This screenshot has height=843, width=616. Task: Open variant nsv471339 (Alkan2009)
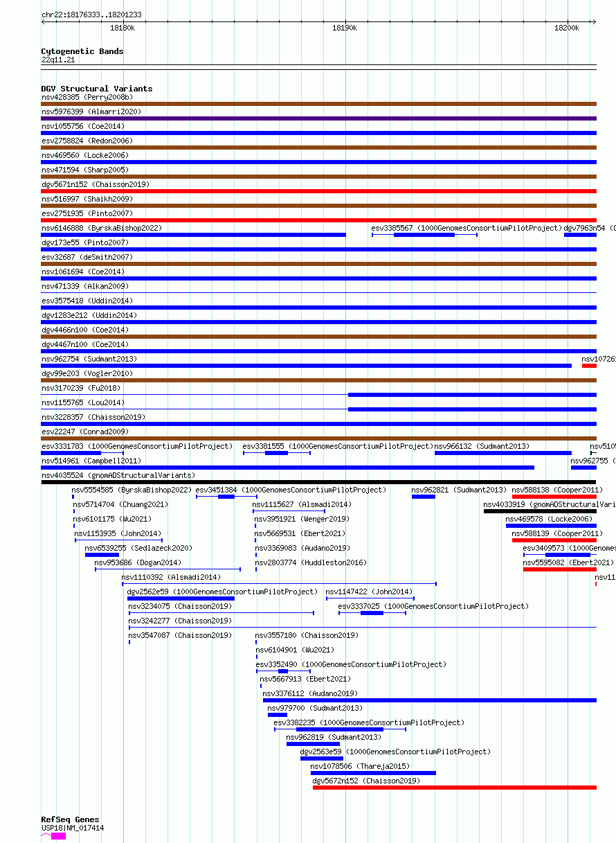85,286
